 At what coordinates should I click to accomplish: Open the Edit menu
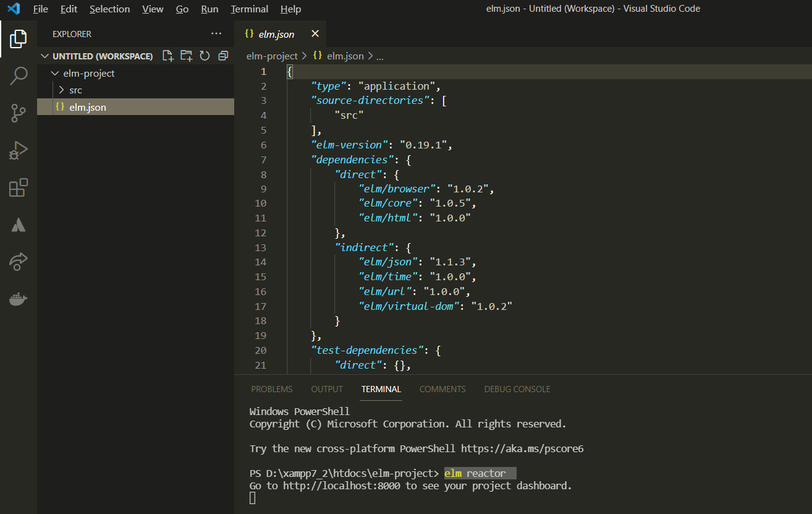tap(69, 9)
